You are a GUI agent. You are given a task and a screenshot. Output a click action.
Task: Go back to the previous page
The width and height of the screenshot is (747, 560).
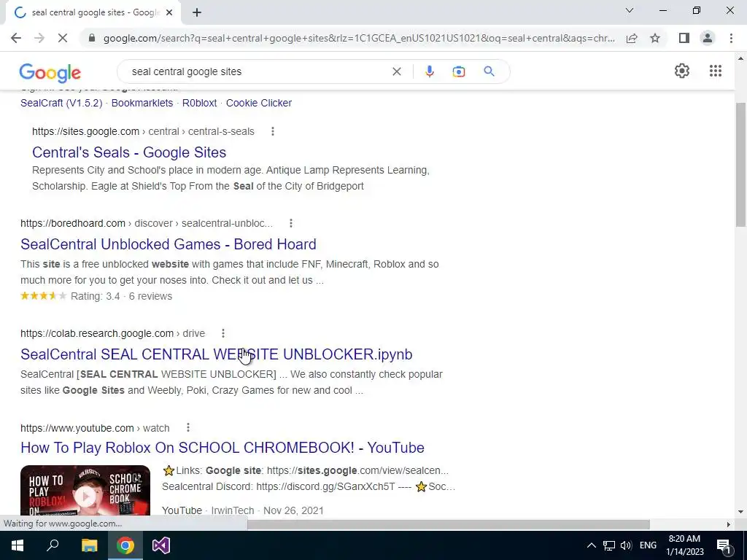click(16, 38)
